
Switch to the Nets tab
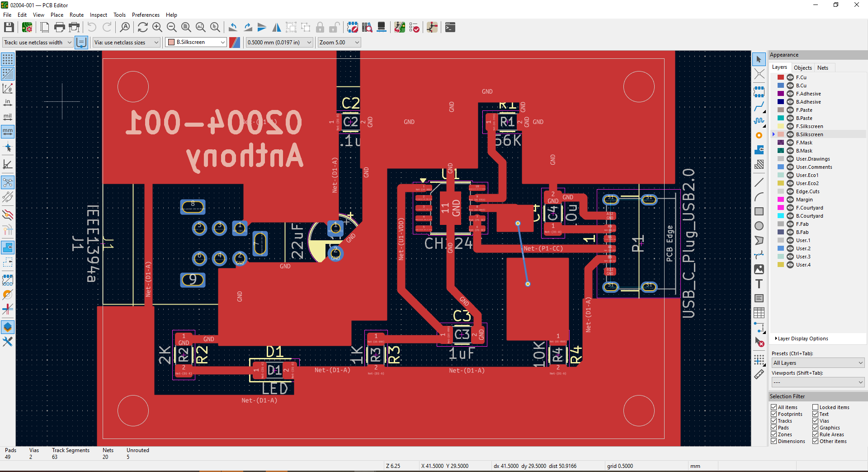pos(822,67)
